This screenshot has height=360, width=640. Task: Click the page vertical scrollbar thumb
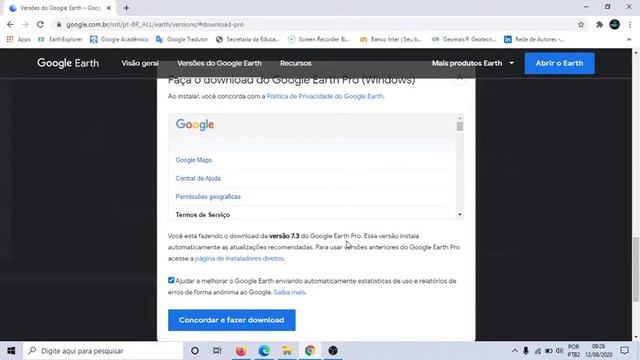pos(636,269)
